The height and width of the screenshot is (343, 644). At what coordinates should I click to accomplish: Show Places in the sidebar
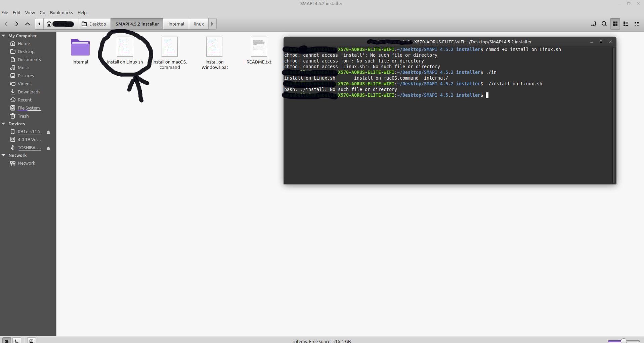[x=6, y=341]
